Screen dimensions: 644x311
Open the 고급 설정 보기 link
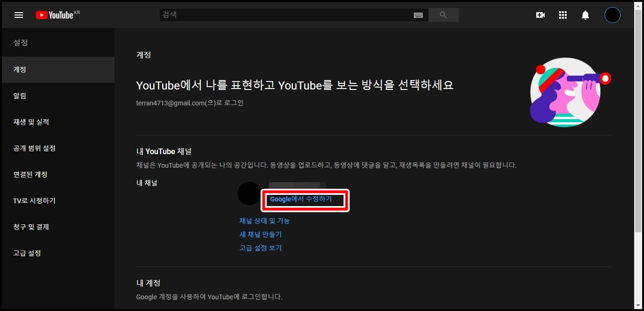tap(261, 248)
